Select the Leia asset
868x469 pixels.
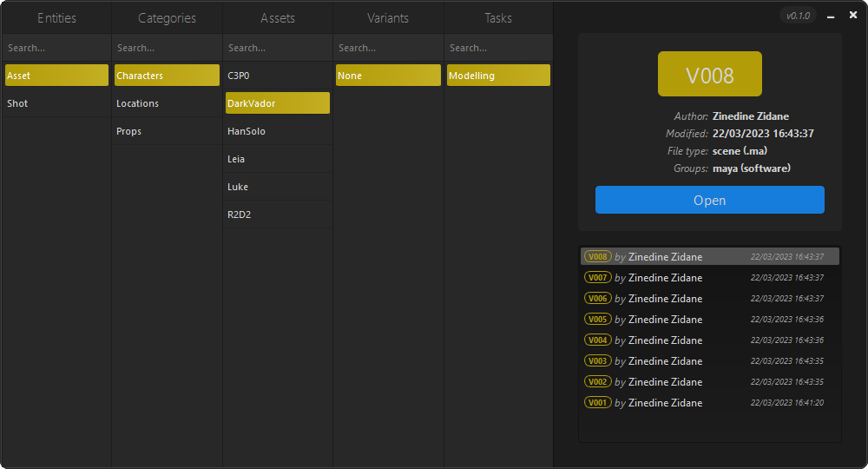(277, 159)
